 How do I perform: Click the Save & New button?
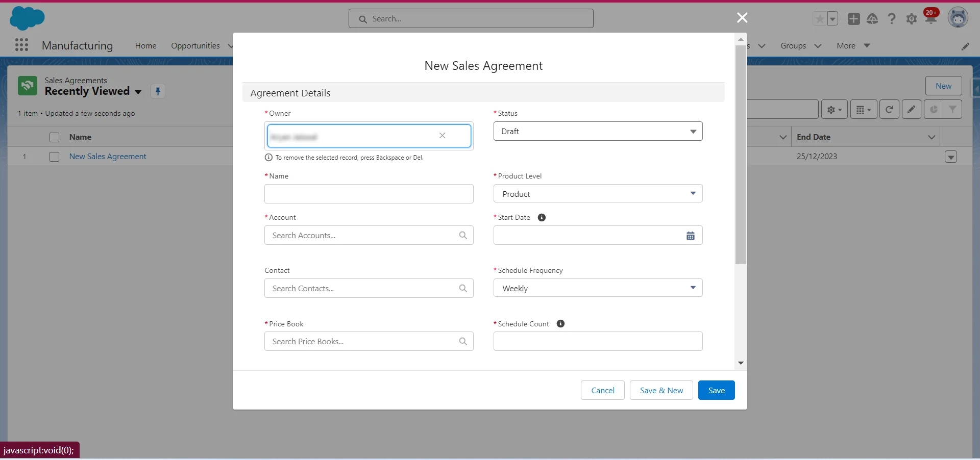[x=661, y=391]
